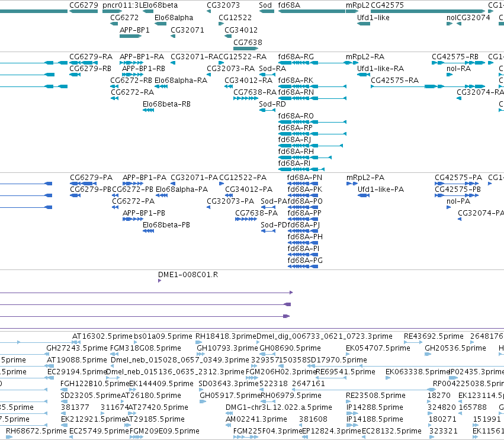Screen dimensions: 504x440
Task: Open the Ufd1-like-PA protein label
Action: click(x=381, y=190)
